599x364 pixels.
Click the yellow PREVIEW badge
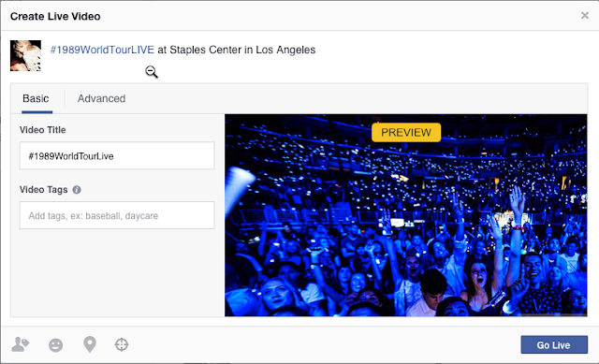tap(406, 133)
